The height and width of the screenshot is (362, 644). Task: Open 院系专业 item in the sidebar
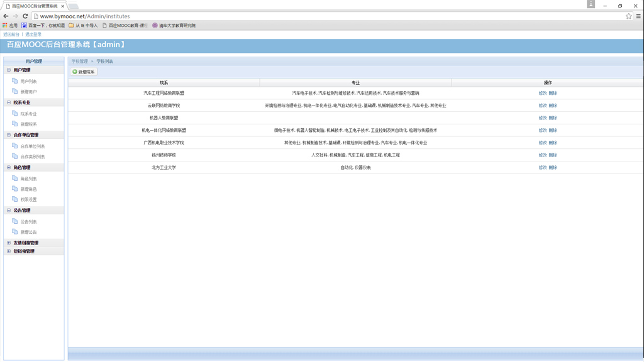coord(28,114)
